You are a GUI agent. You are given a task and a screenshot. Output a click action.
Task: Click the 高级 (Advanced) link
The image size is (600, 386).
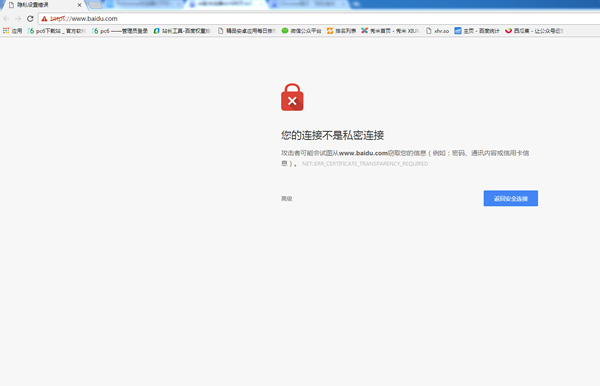[x=287, y=199]
